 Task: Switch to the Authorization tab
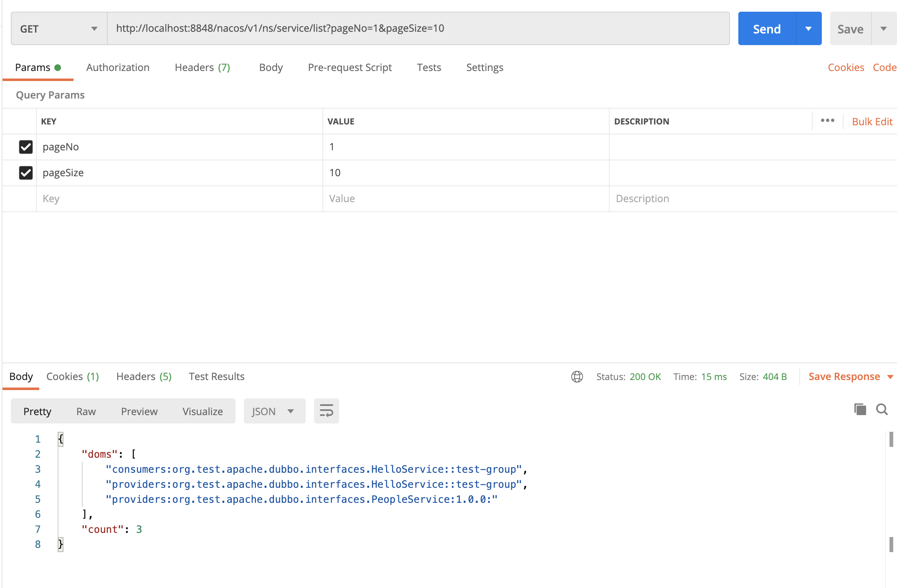(x=118, y=68)
